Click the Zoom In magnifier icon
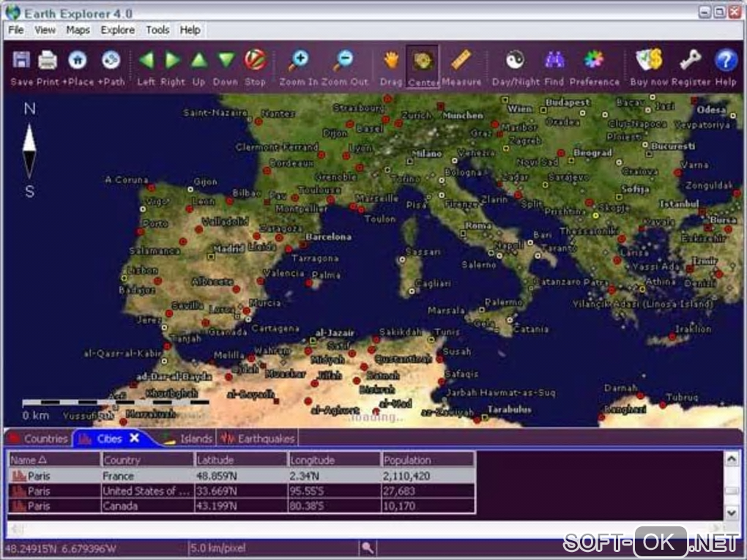The height and width of the screenshot is (560, 747). pyautogui.click(x=300, y=60)
